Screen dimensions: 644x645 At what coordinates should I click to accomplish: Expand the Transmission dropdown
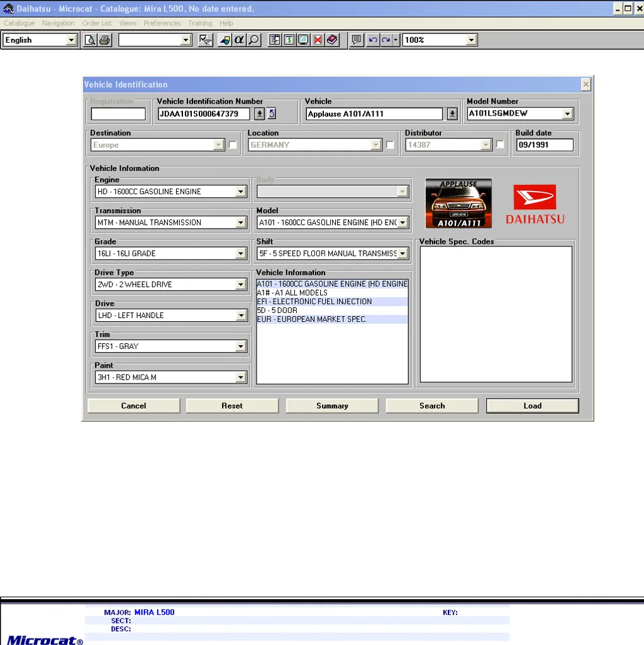[x=241, y=223]
